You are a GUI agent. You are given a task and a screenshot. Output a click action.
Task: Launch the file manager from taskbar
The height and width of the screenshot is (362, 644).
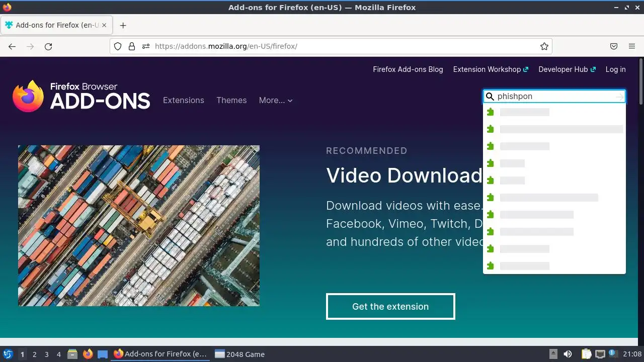(x=72, y=354)
